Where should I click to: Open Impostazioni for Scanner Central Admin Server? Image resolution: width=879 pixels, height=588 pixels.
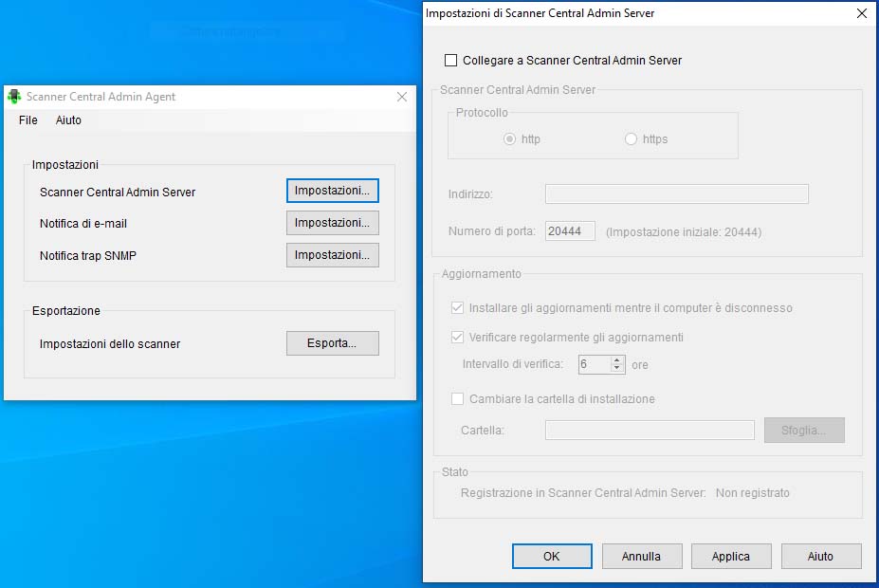332,191
